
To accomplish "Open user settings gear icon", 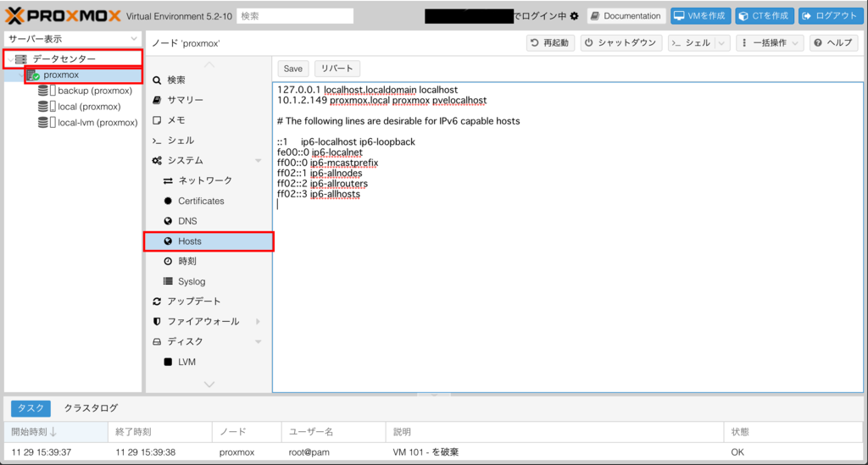I will tap(575, 16).
